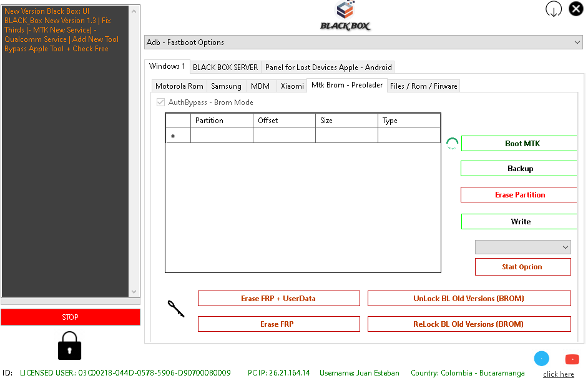Switch to the Windows 1 tab
Image resolution: width=588 pixels, height=383 pixels.
coord(167,66)
